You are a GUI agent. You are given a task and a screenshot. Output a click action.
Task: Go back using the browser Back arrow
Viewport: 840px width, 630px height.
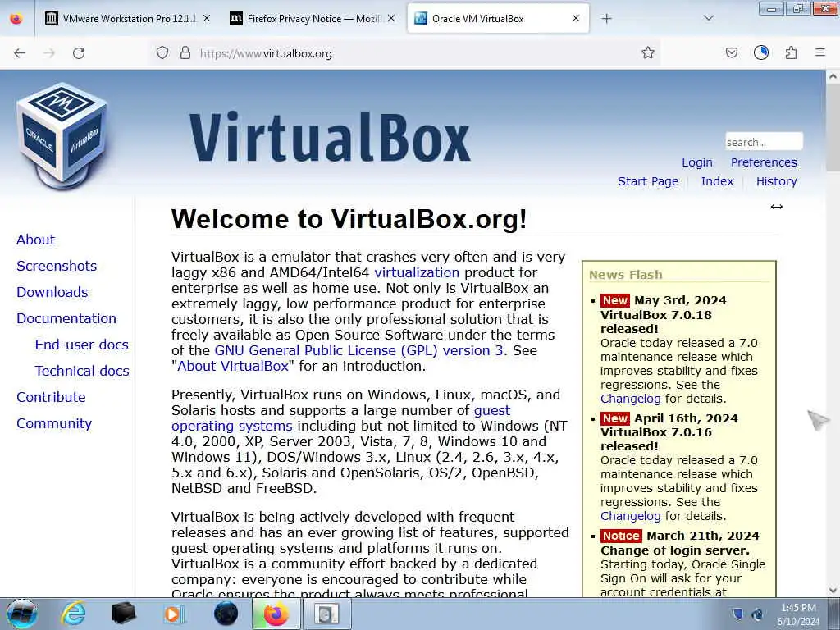pyautogui.click(x=20, y=53)
